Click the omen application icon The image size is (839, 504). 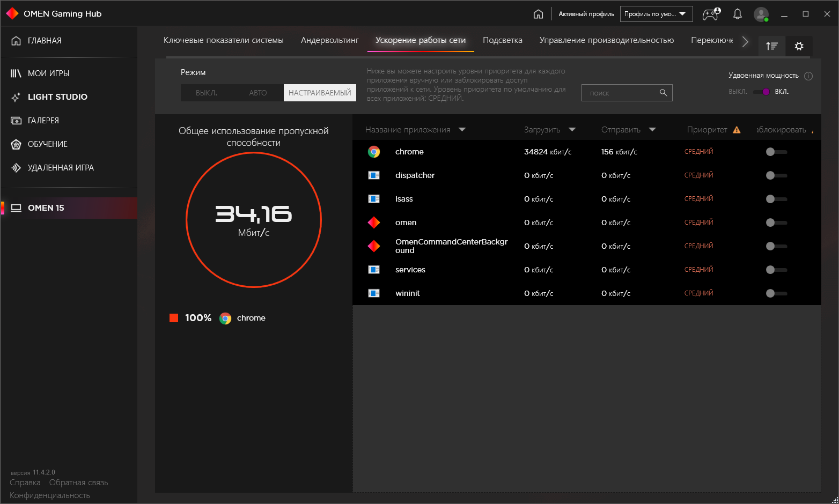pos(374,223)
